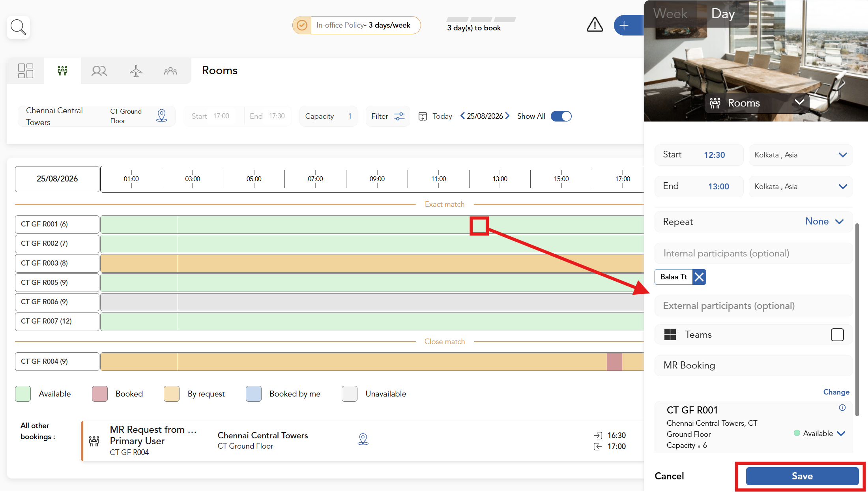
Task: Click the check-in arrow icon at 16:30
Action: coord(598,436)
